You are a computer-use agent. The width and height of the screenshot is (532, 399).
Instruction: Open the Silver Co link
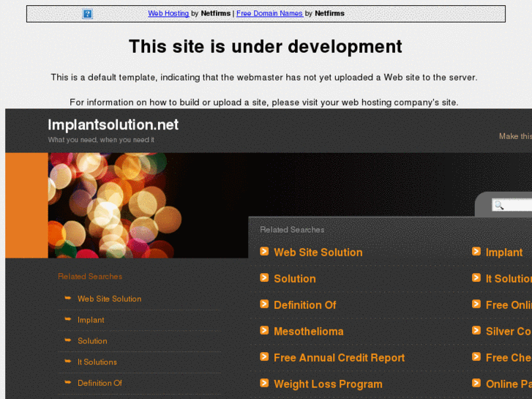pyautogui.click(x=509, y=332)
